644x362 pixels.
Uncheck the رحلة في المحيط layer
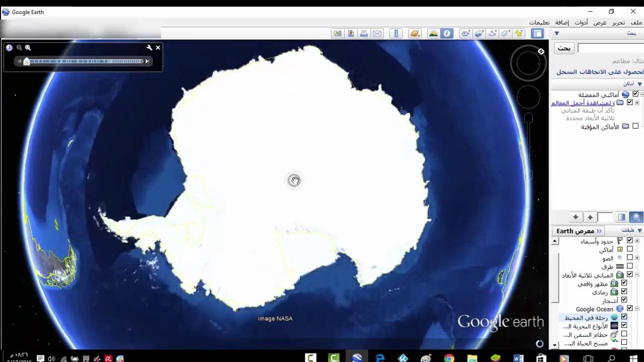[624, 317]
